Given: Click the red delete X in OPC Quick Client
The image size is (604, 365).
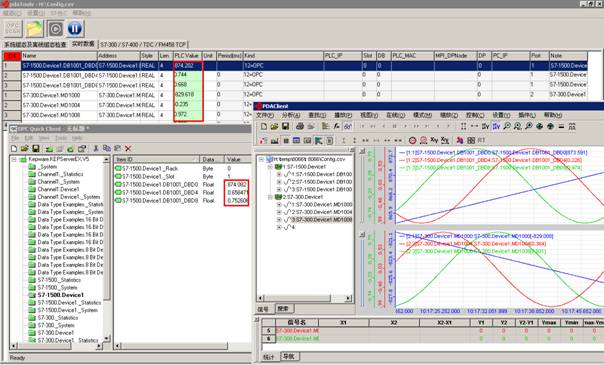Looking at the screenshot, I should click(x=128, y=148).
